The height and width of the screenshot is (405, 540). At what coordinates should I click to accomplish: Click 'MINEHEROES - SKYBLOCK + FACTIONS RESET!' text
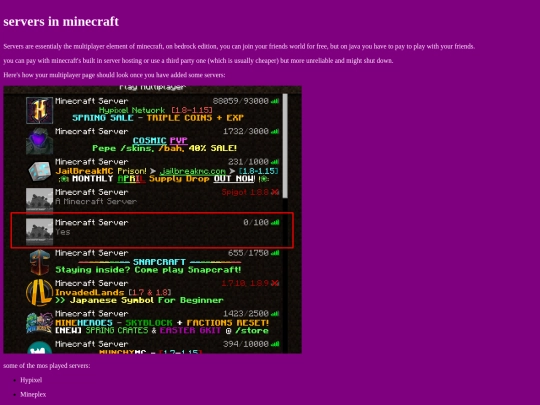162,323
